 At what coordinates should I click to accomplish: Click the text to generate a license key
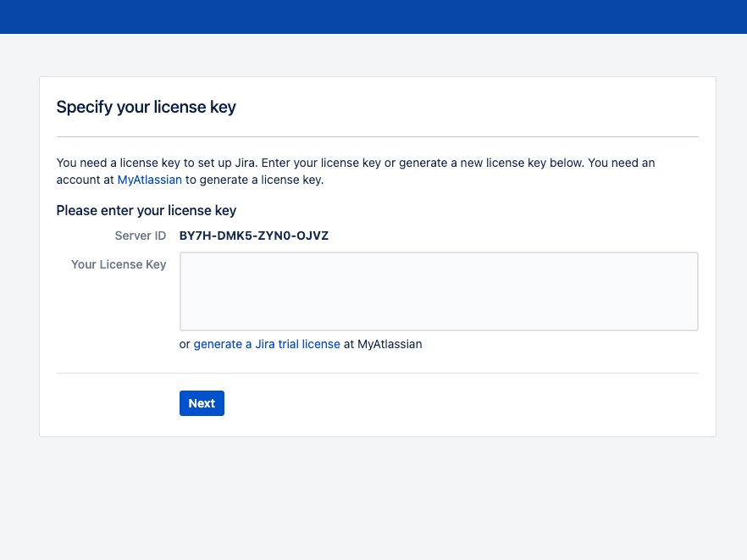pos(254,180)
